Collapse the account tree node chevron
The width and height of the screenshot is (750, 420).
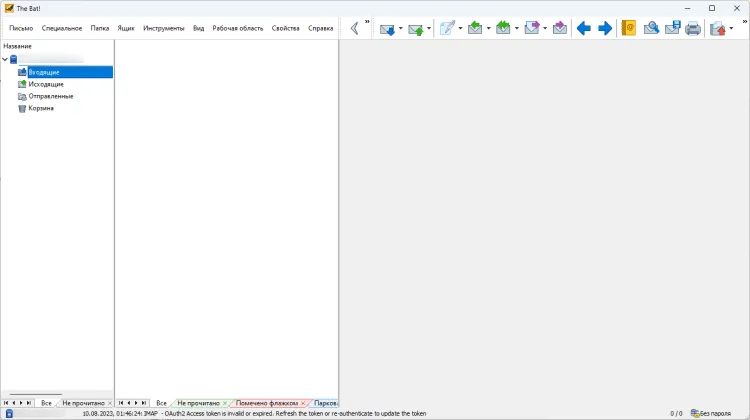(x=5, y=59)
